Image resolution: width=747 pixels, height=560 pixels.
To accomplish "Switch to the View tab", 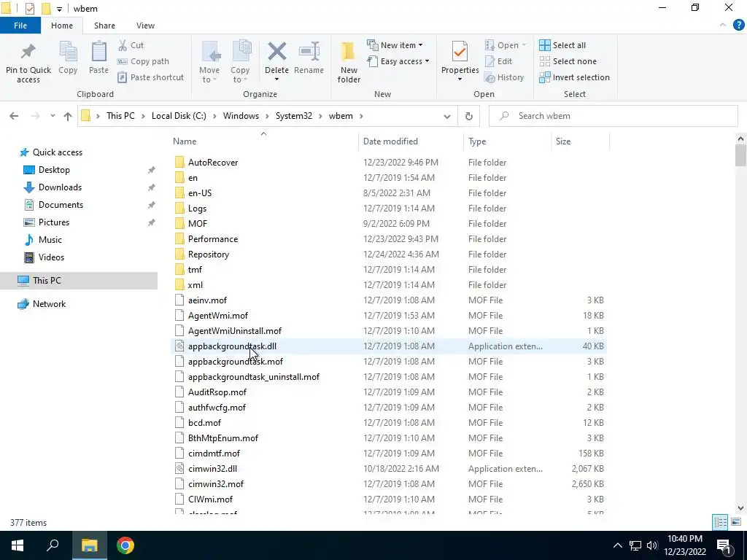I will pyautogui.click(x=145, y=26).
